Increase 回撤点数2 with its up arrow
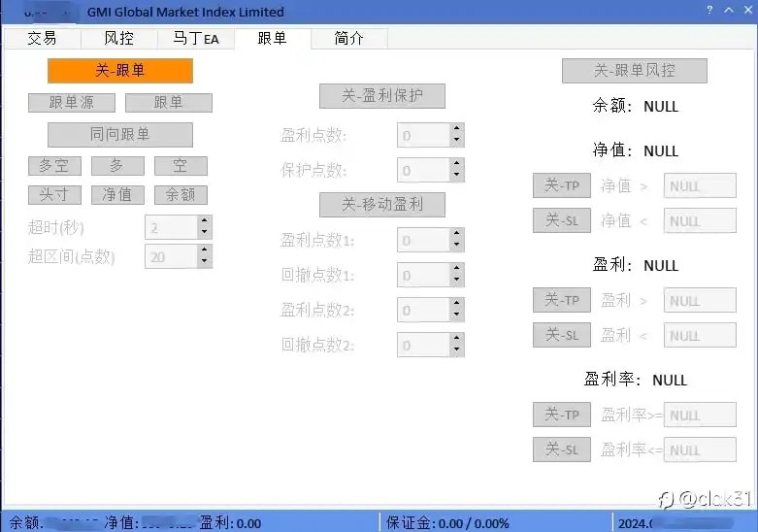 click(x=457, y=338)
